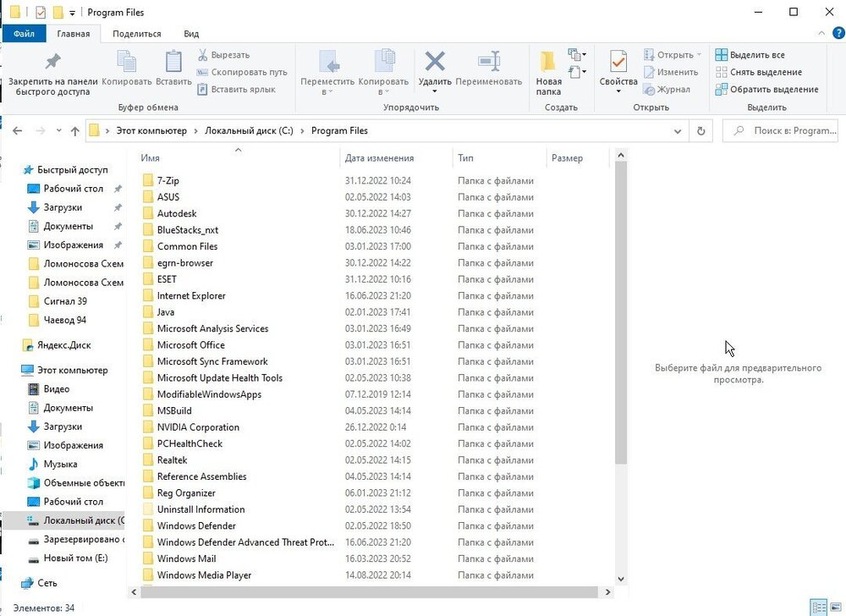Viewport: 846px width, 616px height.
Task: Click Deselect (Снять выделение)
Action: tap(759, 72)
